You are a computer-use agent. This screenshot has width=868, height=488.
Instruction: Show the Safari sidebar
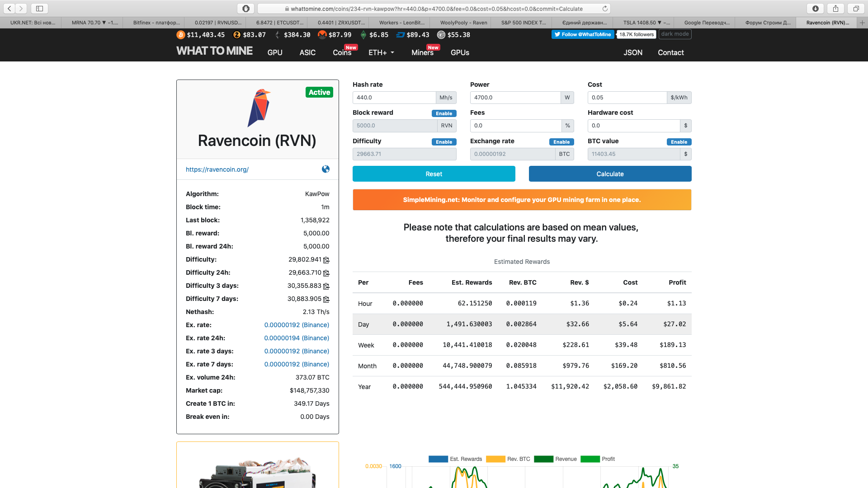tap(39, 9)
